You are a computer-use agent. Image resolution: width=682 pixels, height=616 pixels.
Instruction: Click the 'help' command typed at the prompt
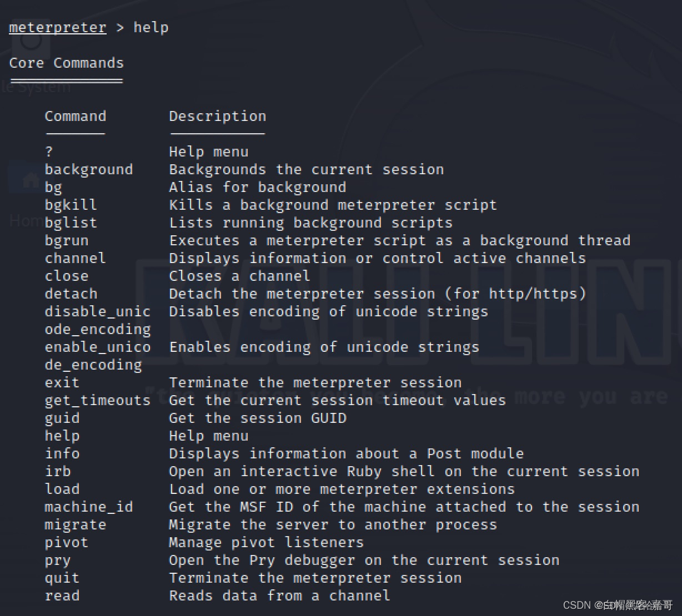(x=151, y=28)
